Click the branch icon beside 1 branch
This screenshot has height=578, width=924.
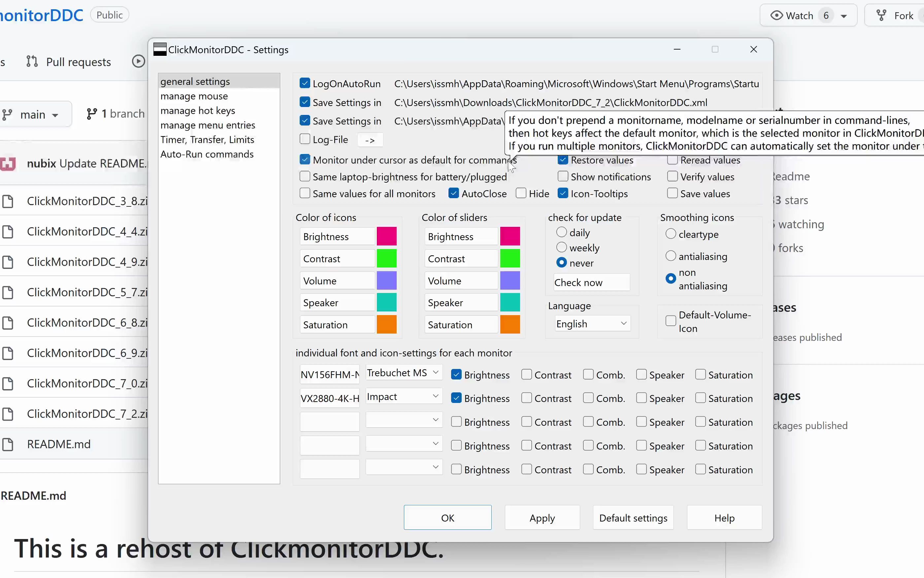tap(92, 114)
